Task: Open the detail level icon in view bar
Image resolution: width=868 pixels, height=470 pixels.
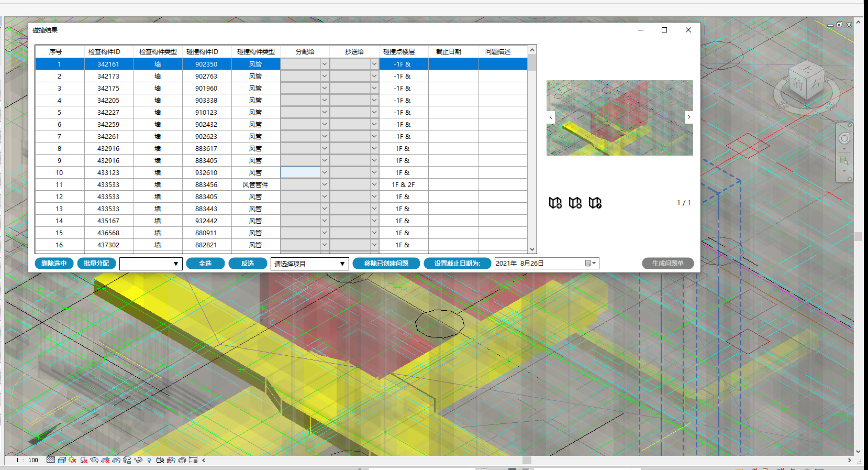Action: pyautogui.click(x=51, y=460)
